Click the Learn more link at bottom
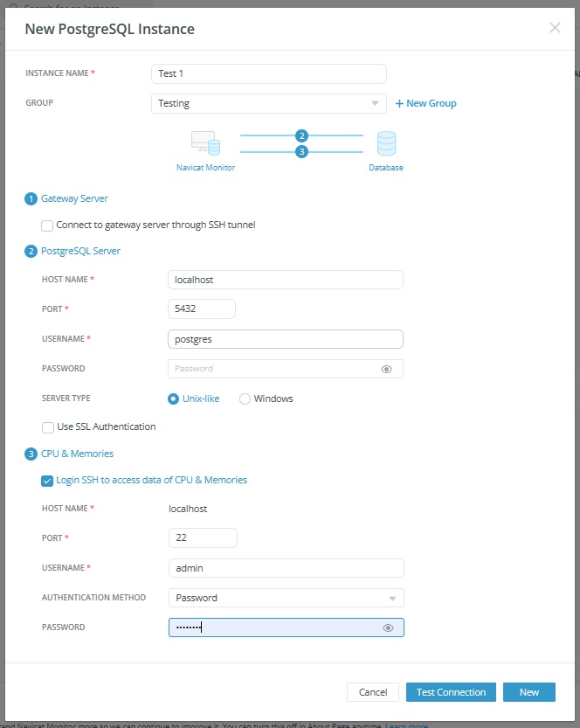 406,725
